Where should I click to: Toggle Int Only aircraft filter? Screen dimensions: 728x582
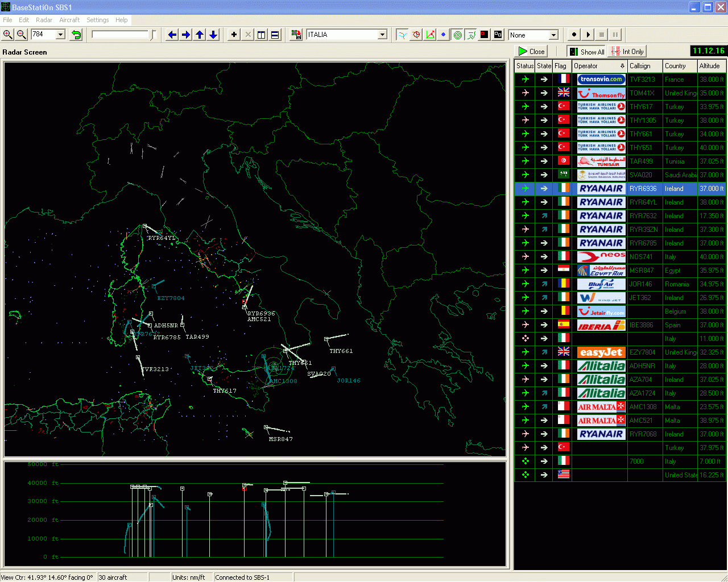[x=627, y=52]
